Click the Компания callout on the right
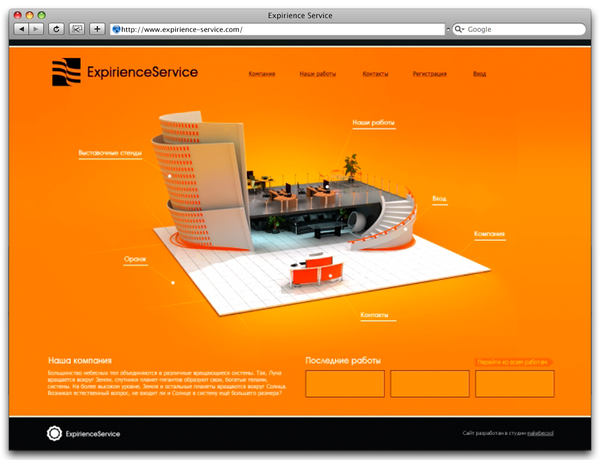The width and height of the screenshot is (600, 460). click(489, 234)
